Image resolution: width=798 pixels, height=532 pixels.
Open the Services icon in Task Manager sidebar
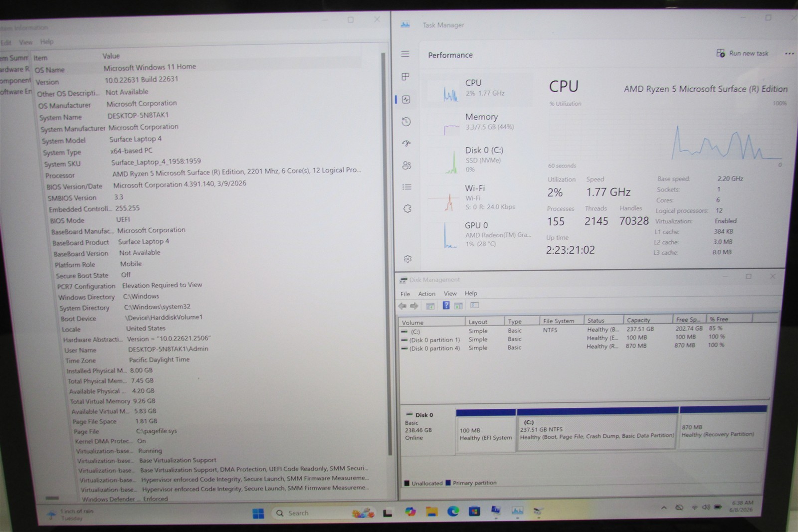click(407, 209)
